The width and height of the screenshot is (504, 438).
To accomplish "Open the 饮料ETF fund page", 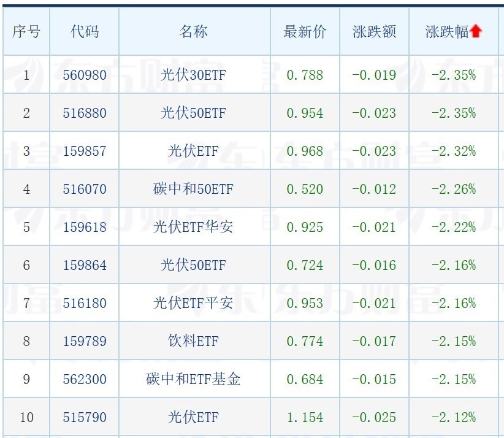I will (194, 341).
